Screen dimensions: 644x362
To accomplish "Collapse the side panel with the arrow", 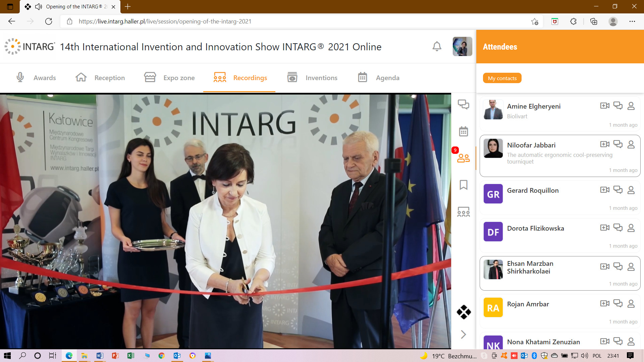I will tap(464, 334).
